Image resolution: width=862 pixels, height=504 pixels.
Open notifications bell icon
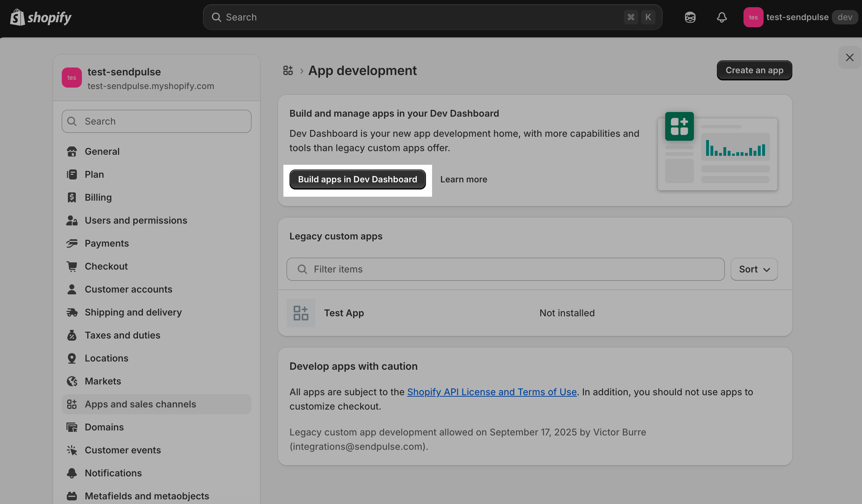[x=722, y=17]
